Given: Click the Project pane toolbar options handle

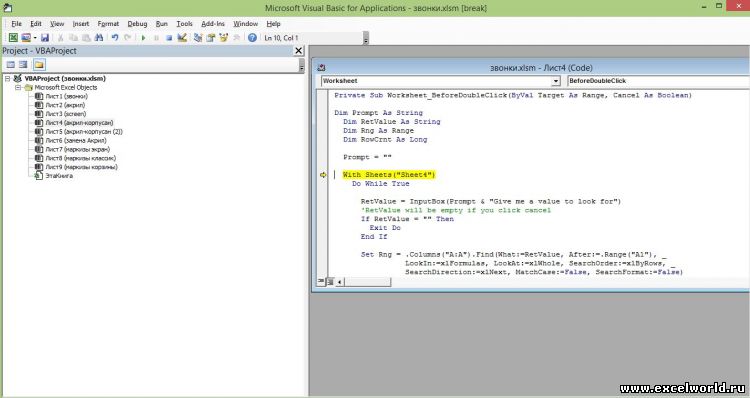Looking at the screenshot, I should [301, 65].
